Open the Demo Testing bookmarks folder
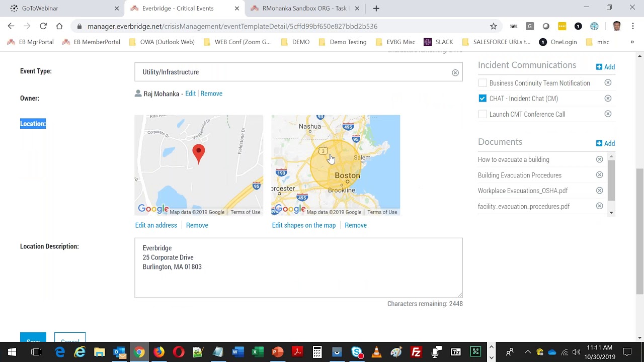This screenshot has height=362, width=644. [343, 42]
